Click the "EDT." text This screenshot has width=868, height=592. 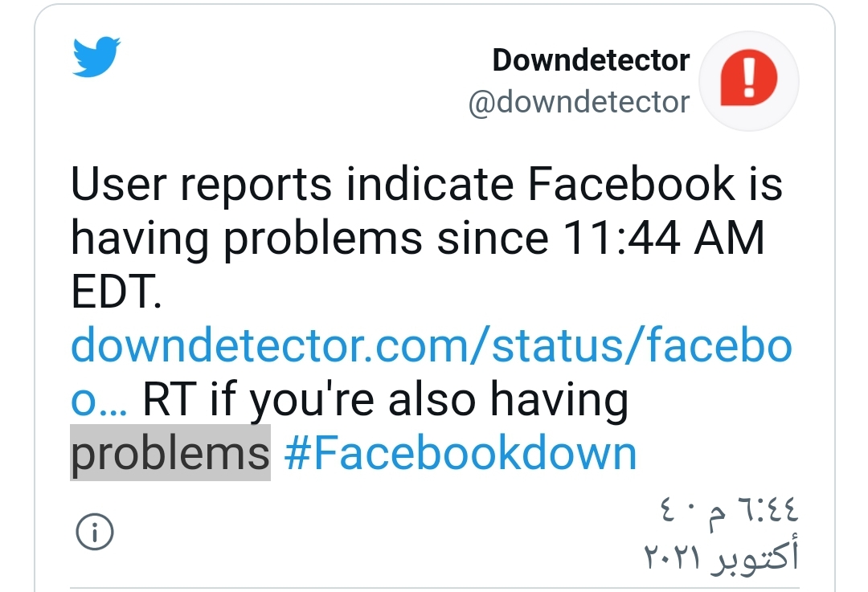pyautogui.click(x=117, y=293)
